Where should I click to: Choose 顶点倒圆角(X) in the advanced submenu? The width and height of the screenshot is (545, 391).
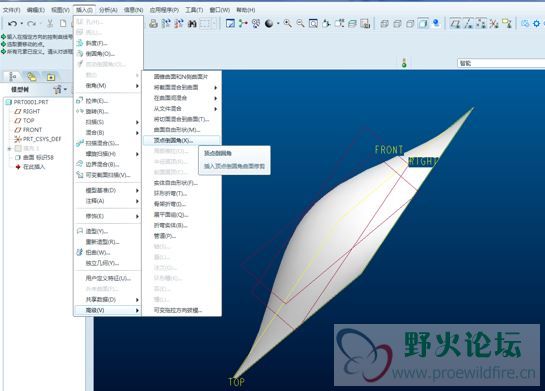[x=182, y=140]
